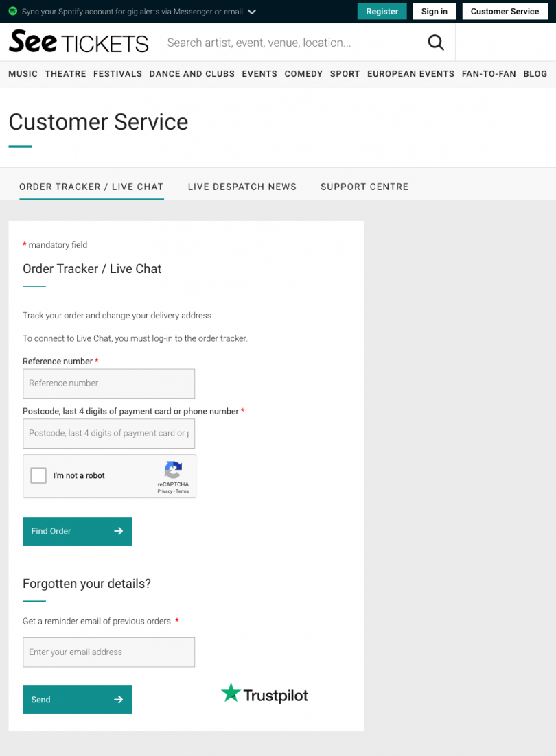The height and width of the screenshot is (756, 556).
Task: Click the reCAPTCHA logo icon
Action: coord(173,470)
